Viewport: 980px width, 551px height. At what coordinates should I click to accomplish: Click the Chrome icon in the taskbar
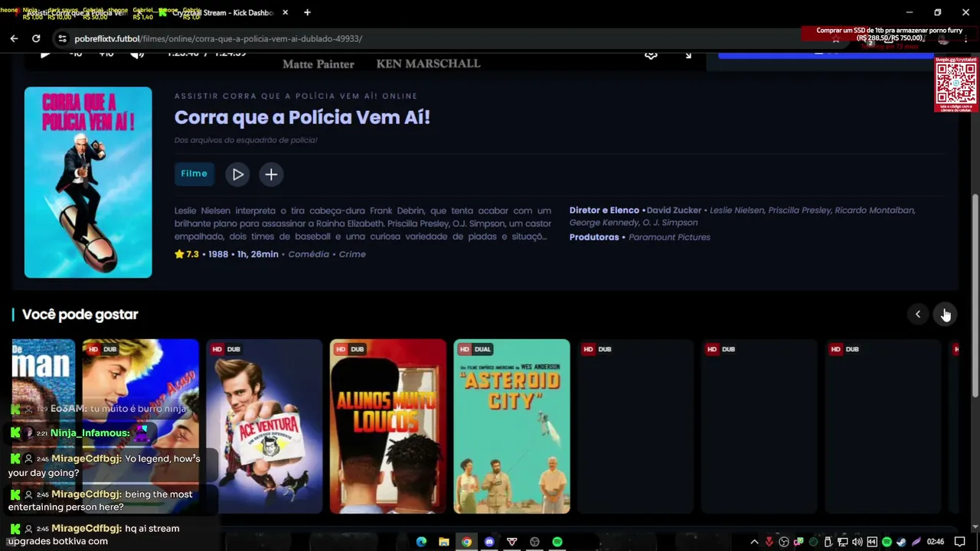point(466,542)
